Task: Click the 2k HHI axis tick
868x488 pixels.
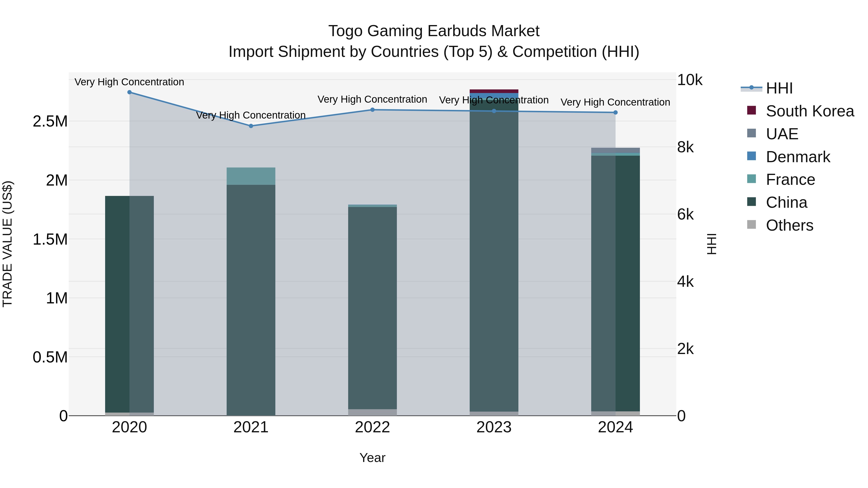Action: pyautogui.click(x=685, y=349)
